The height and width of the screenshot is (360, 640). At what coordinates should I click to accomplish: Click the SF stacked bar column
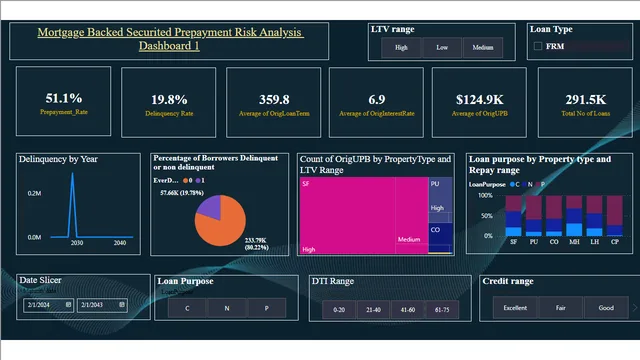pos(513,216)
